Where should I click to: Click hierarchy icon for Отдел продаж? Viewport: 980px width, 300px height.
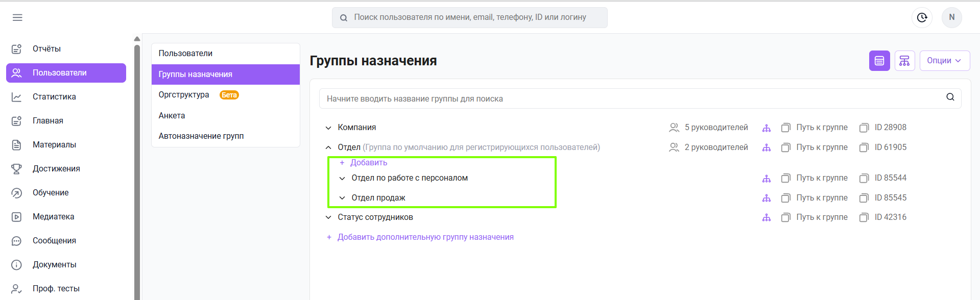(767, 198)
